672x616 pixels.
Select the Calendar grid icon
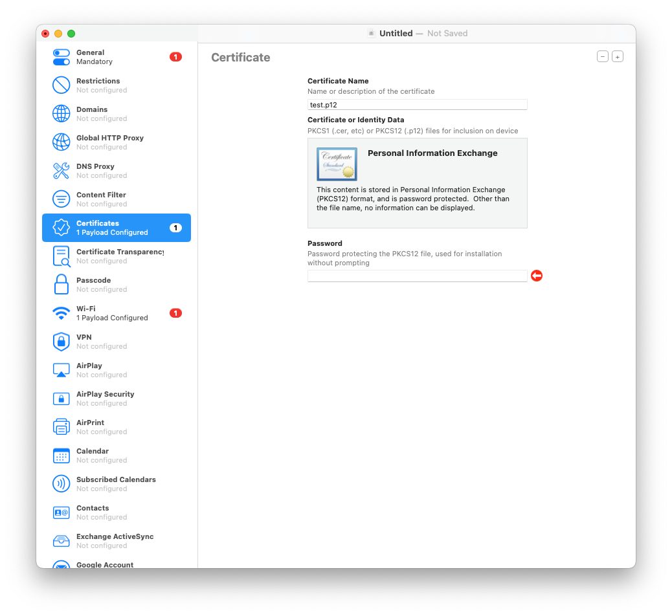click(62, 456)
